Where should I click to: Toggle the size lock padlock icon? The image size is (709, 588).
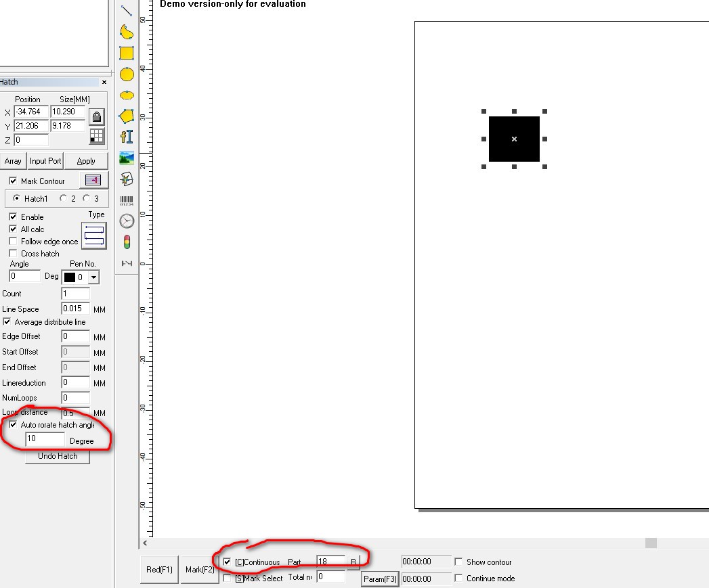(x=97, y=116)
